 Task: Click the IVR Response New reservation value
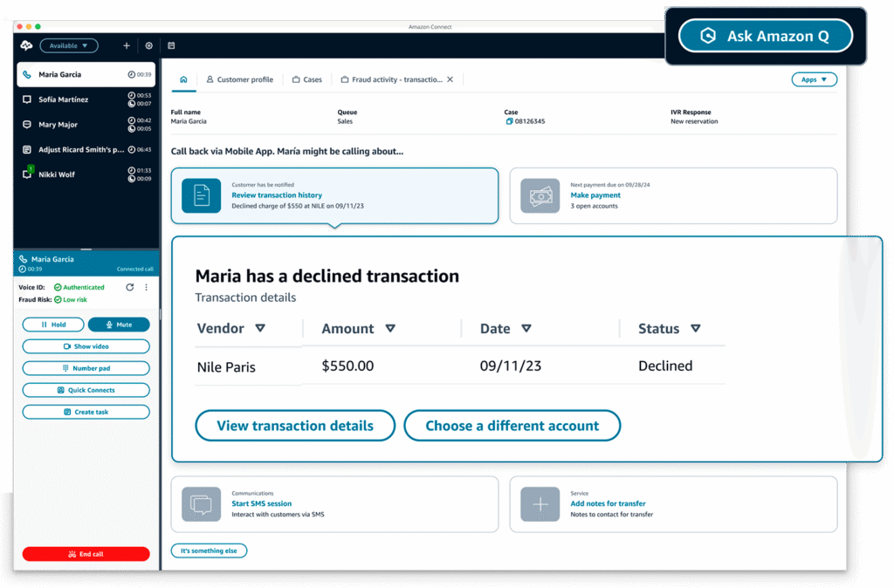[x=694, y=121]
